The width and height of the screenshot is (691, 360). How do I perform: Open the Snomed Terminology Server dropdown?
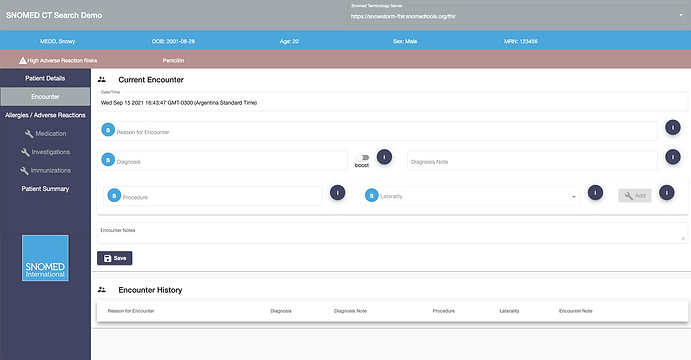tap(516, 15)
